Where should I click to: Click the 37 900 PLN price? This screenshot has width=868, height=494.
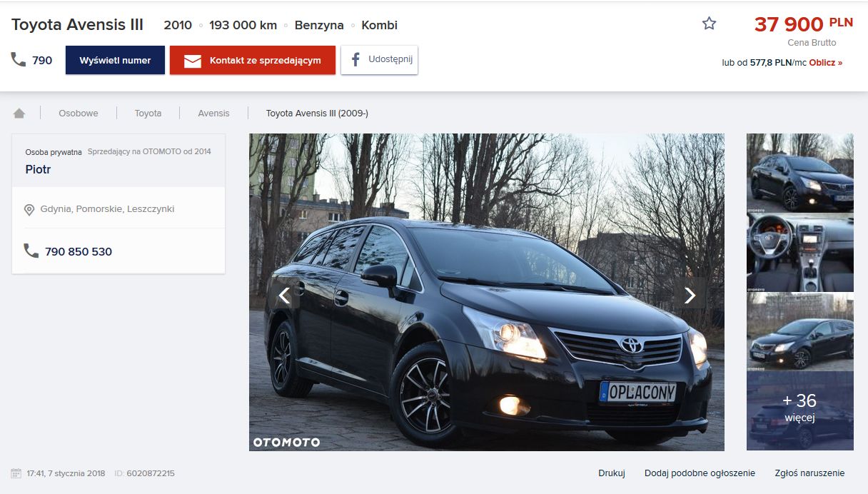pos(804,24)
